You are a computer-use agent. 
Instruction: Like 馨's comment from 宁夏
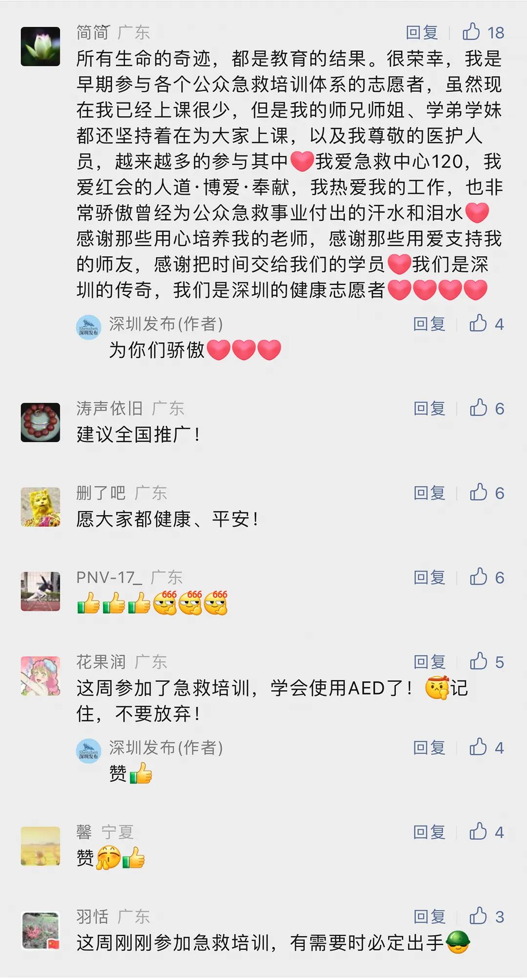486,832
